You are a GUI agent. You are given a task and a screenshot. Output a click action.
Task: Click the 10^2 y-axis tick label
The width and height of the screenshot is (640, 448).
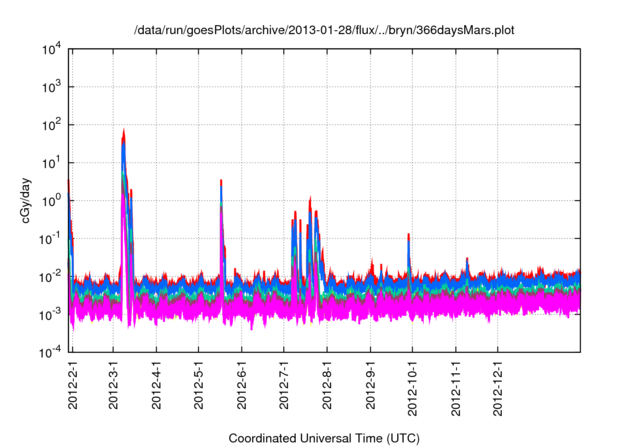[52, 125]
